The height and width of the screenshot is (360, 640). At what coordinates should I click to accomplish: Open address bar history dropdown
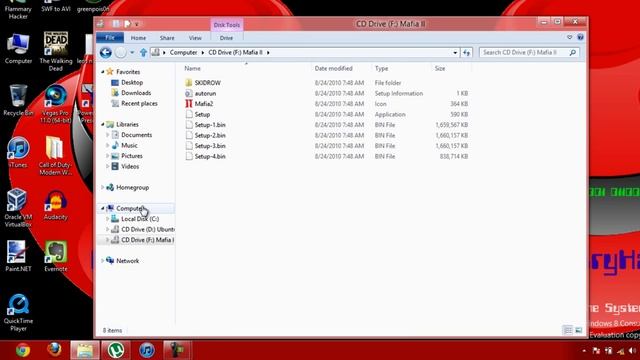pos(455,53)
